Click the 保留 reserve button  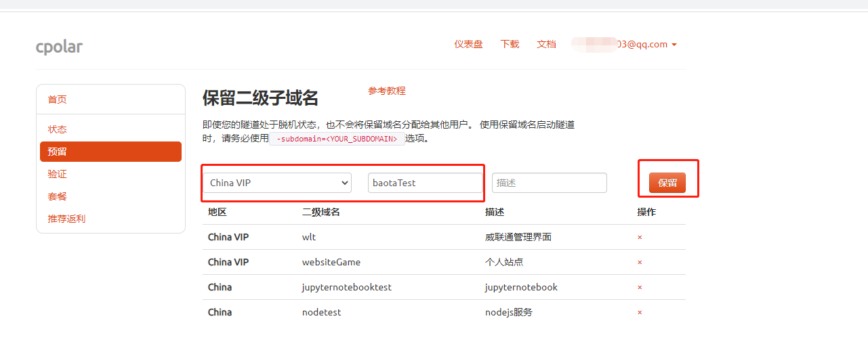coord(667,183)
